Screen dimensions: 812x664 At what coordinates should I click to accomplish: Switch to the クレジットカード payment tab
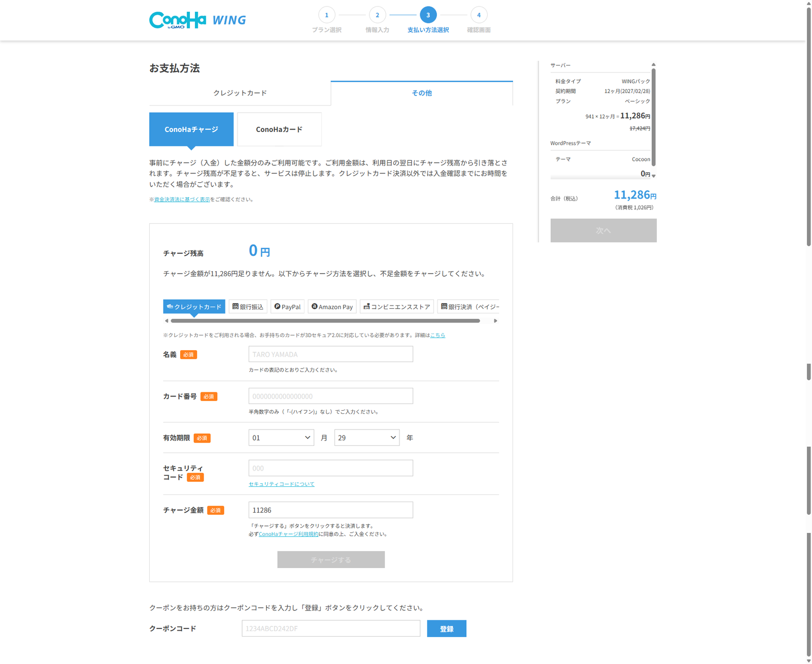[x=240, y=93]
